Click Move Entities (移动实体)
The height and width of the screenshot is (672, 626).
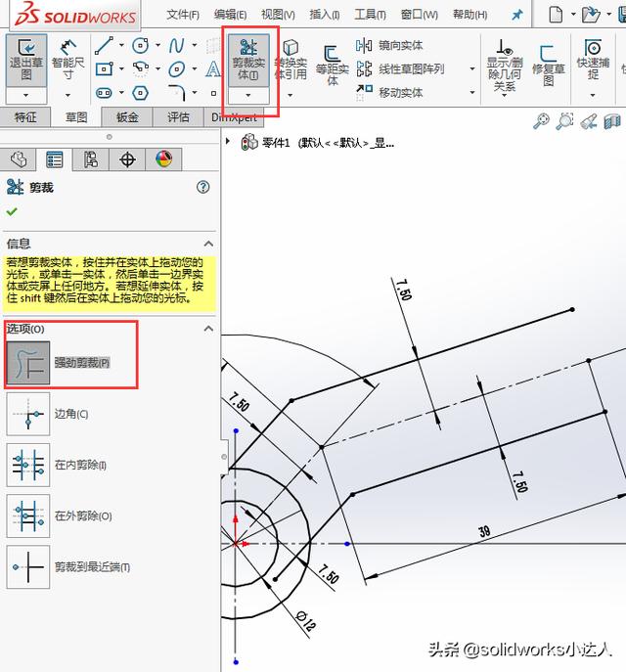(x=389, y=92)
